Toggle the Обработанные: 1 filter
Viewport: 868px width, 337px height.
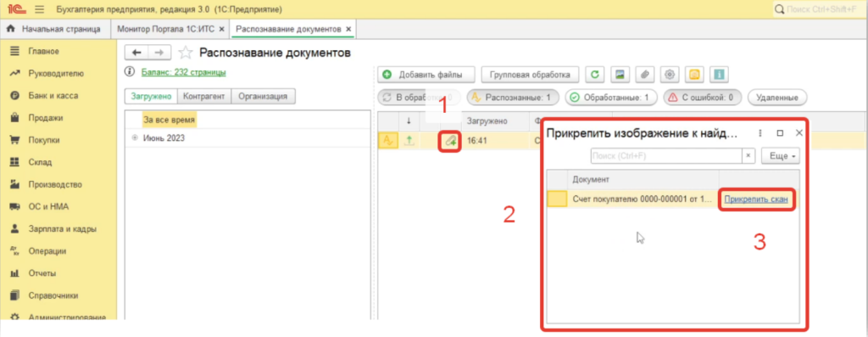[x=611, y=98]
